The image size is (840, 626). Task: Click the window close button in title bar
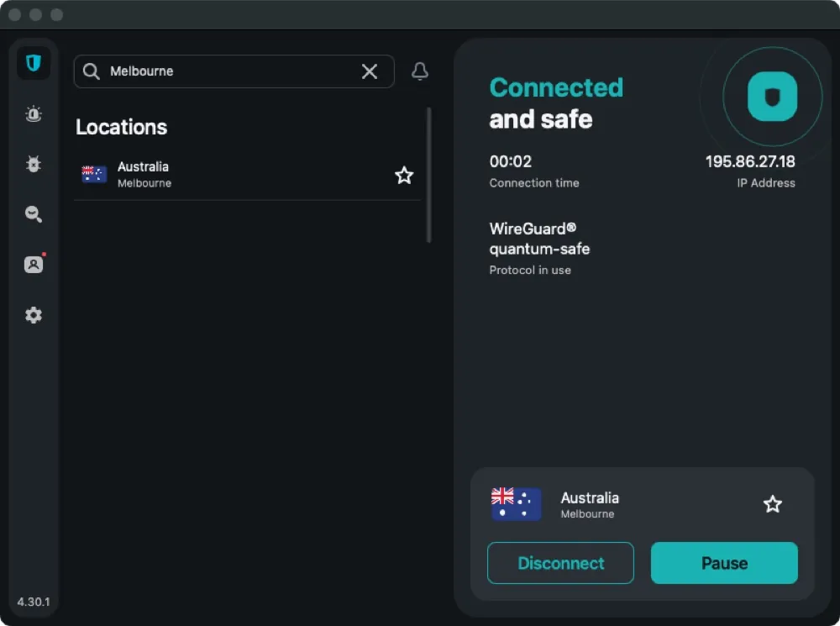[x=15, y=14]
